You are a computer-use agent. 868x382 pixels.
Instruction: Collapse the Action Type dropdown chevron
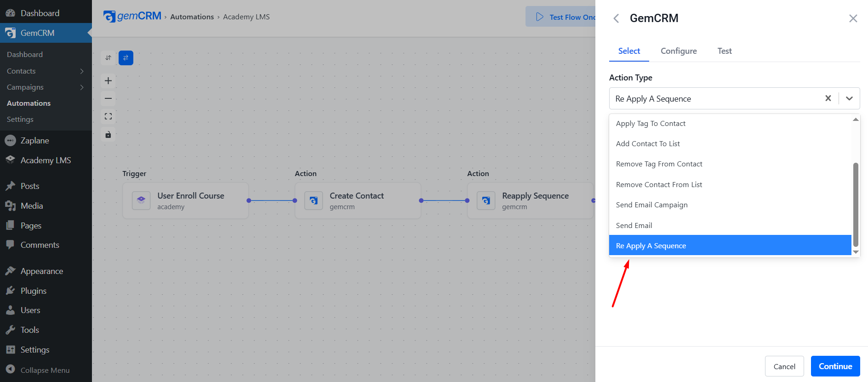click(849, 98)
